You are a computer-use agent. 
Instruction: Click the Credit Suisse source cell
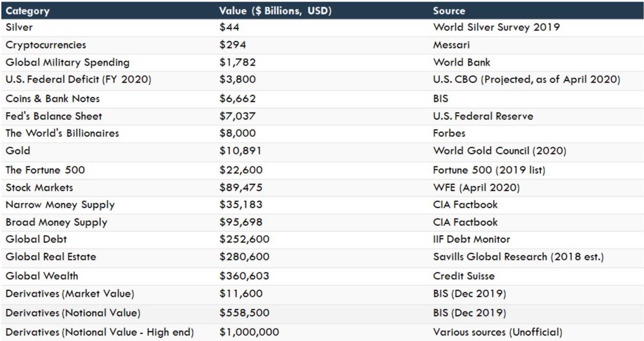point(463,276)
